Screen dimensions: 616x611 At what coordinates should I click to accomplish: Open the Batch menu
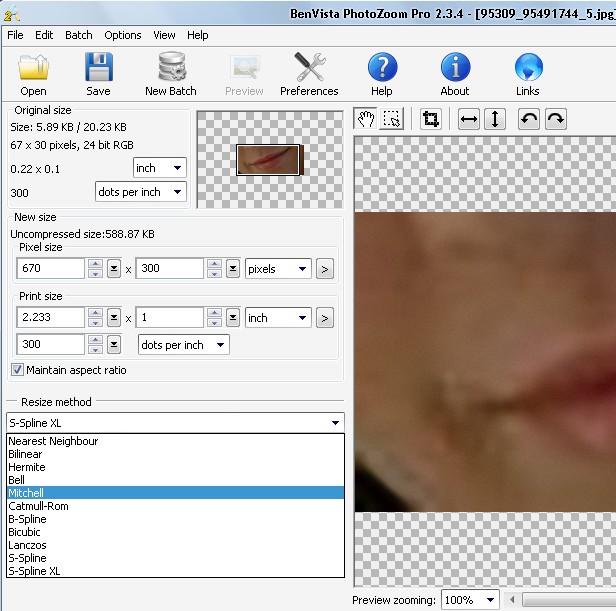[x=79, y=35]
